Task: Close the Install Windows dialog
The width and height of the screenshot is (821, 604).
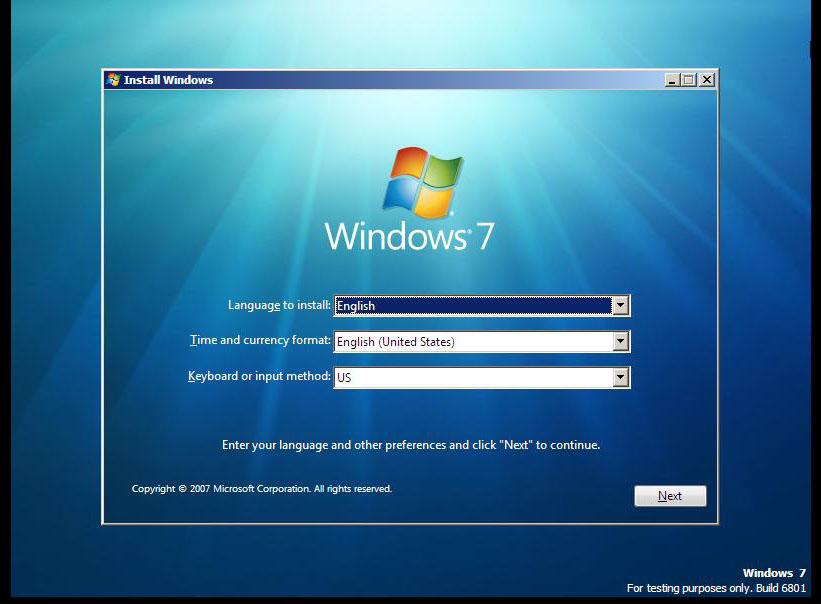Action: pos(707,80)
